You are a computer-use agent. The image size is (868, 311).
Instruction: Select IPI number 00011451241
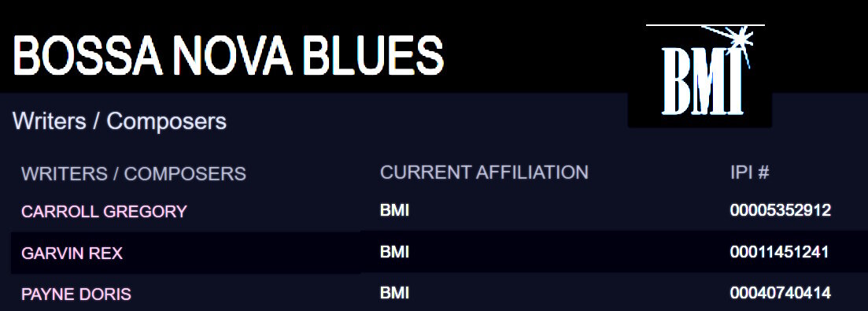click(x=779, y=252)
